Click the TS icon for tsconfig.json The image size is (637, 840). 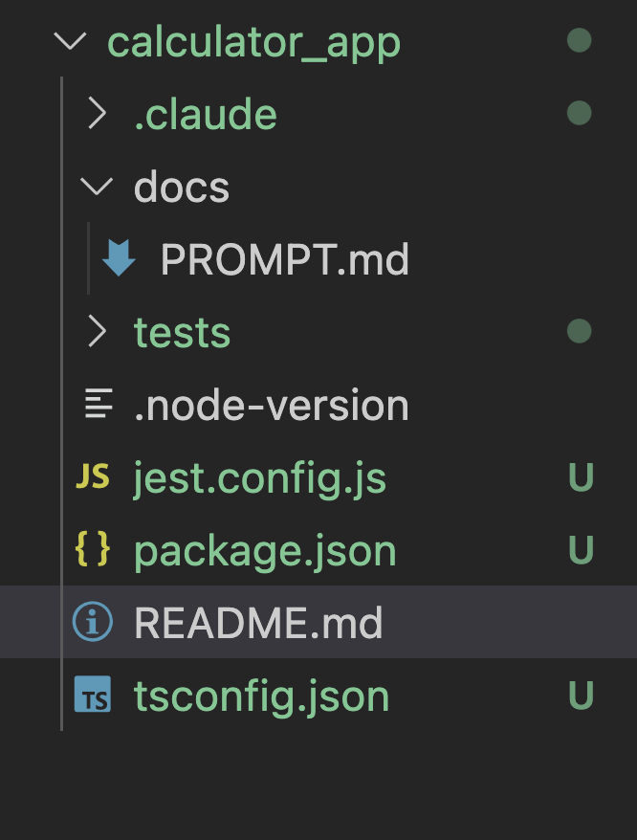point(93,695)
